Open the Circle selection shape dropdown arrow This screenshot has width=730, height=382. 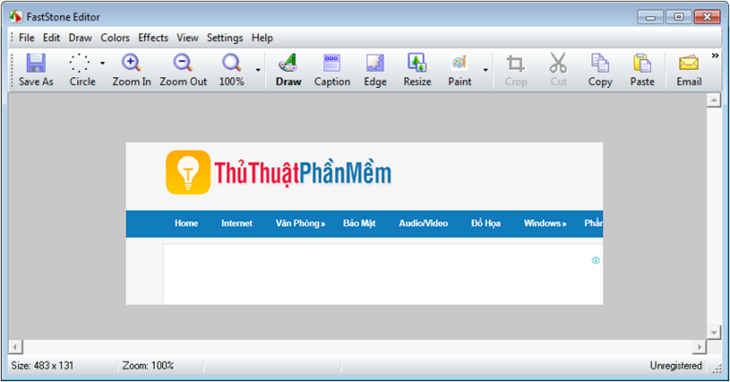[102, 63]
